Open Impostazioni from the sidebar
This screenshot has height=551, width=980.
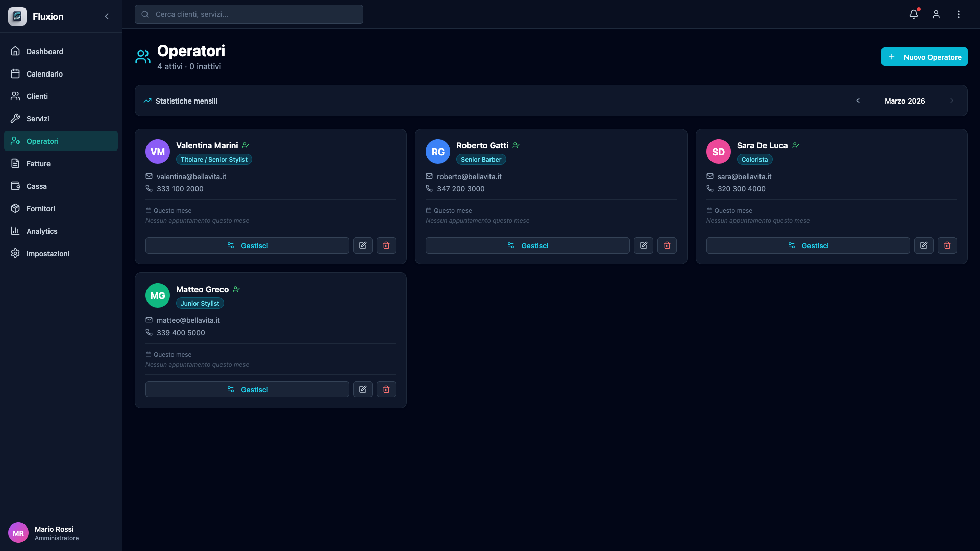pos(48,253)
